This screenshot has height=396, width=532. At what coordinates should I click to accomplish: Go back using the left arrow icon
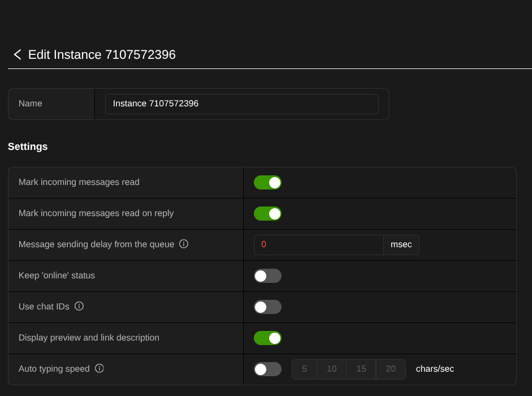click(x=18, y=55)
